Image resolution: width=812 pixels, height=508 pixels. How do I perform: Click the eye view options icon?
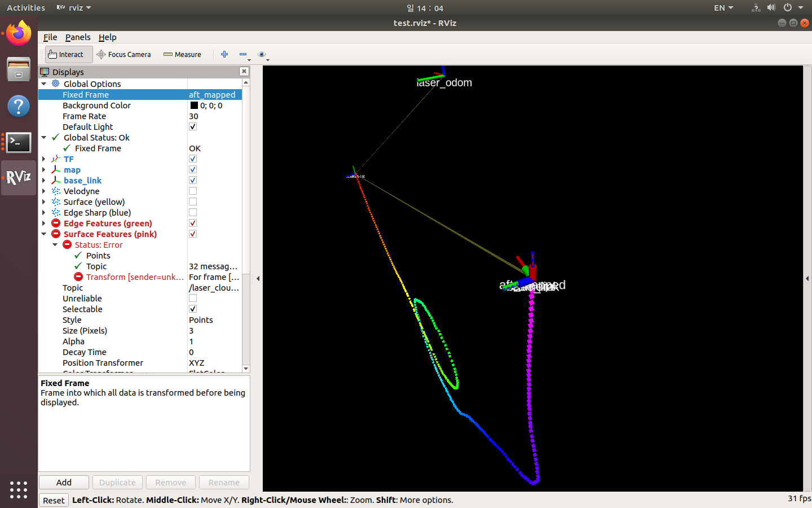click(262, 54)
